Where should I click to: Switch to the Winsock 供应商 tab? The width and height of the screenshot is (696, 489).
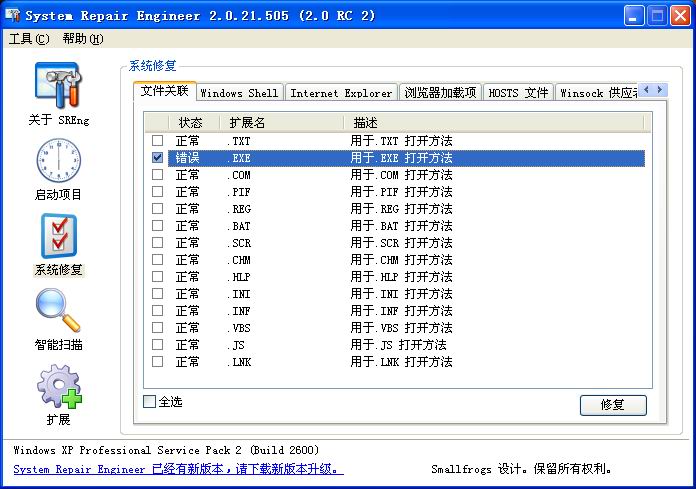[x=597, y=93]
